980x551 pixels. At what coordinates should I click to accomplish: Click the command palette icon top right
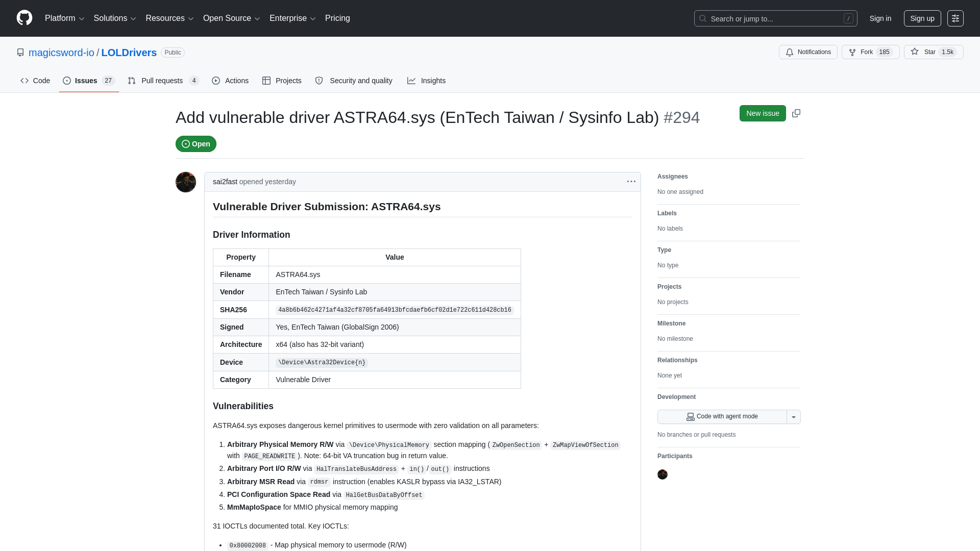(955, 18)
